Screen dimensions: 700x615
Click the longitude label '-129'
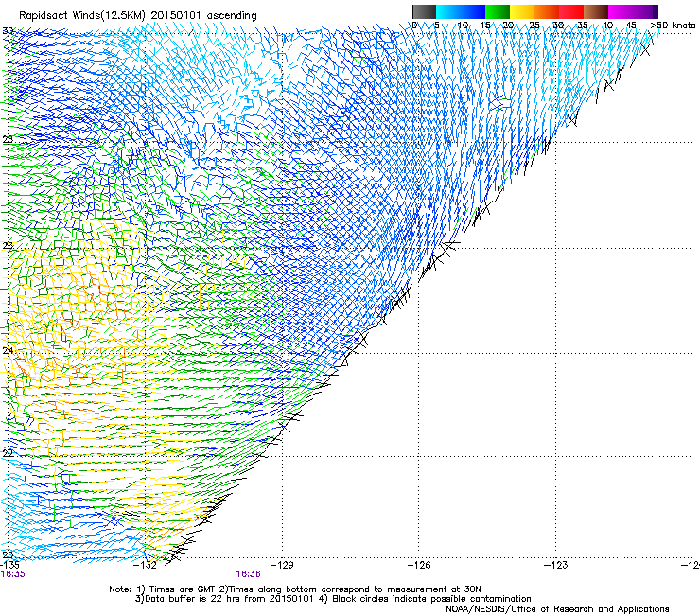283,565
